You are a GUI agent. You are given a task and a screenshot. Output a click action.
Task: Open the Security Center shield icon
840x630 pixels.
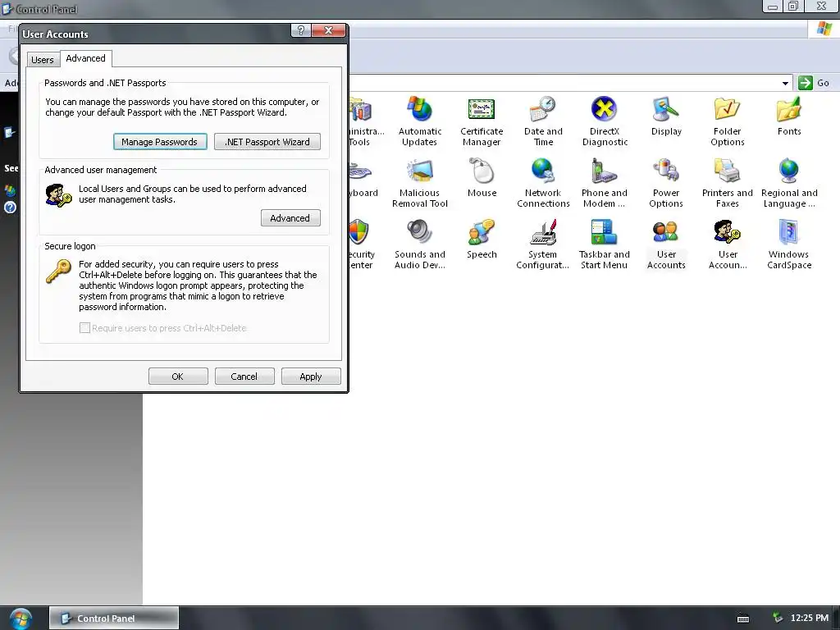click(362, 244)
